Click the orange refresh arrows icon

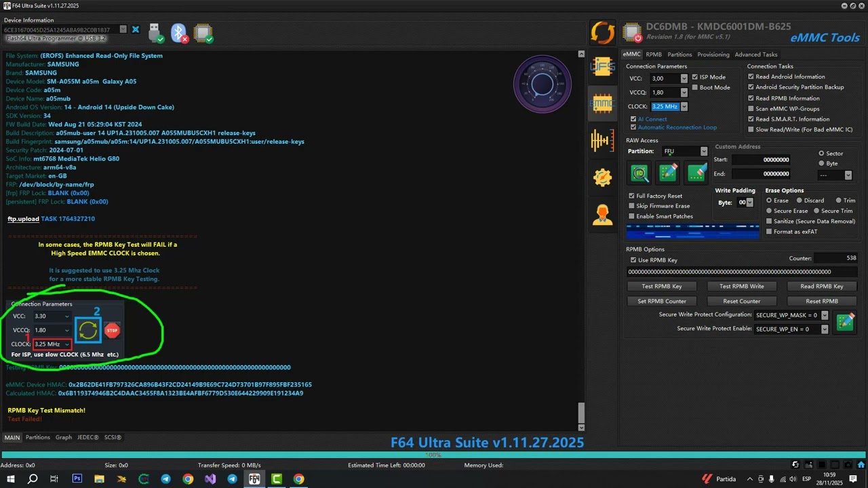602,32
